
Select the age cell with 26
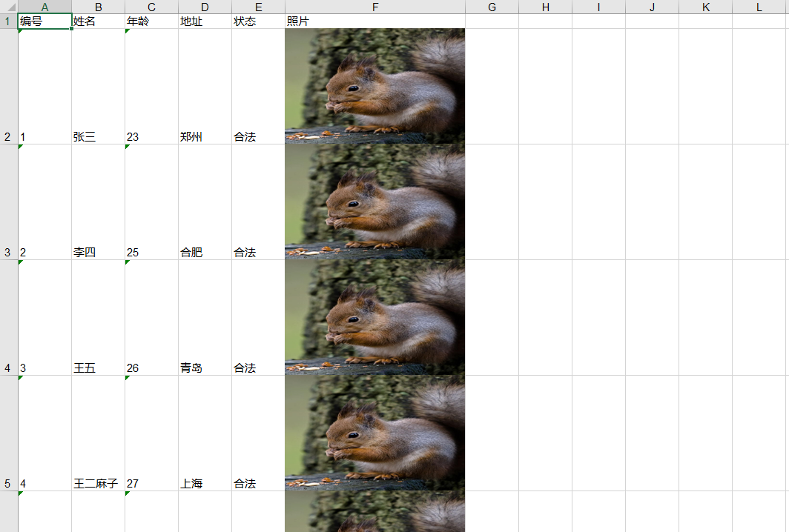pyautogui.click(x=151, y=318)
